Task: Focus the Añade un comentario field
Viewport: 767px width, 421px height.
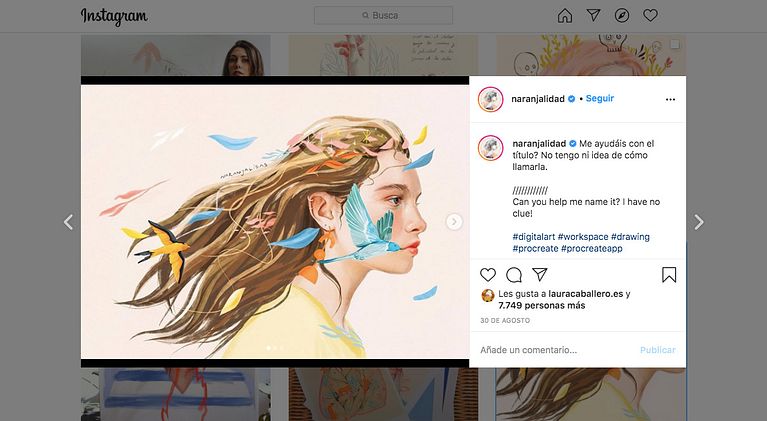Action: 555,350
